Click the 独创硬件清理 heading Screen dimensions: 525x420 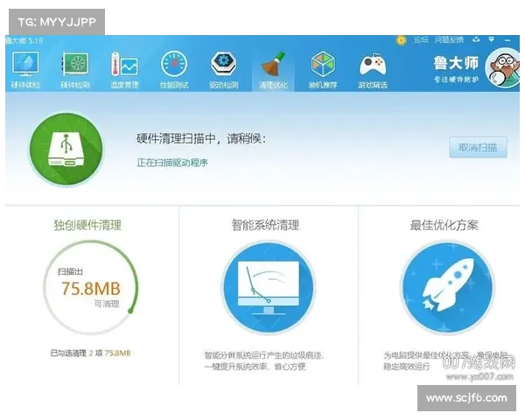[87, 225]
